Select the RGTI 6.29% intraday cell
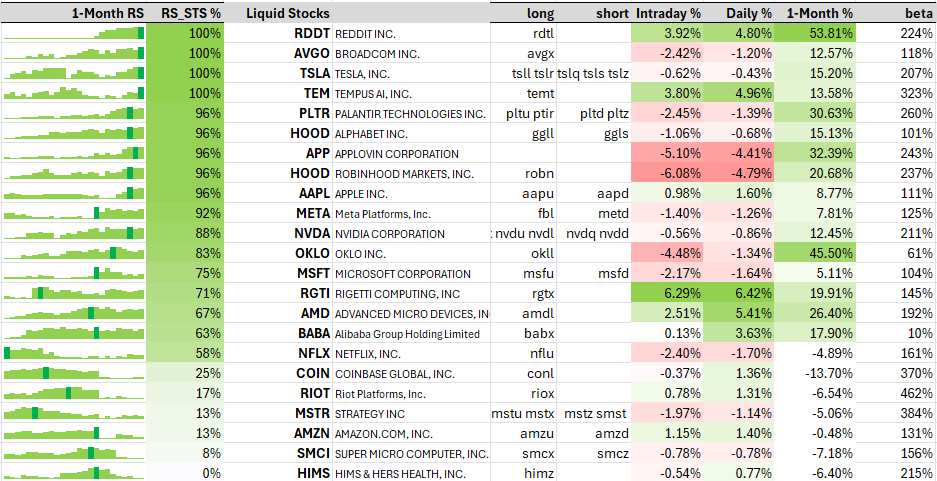The image size is (937, 481). tap(668, 293)
